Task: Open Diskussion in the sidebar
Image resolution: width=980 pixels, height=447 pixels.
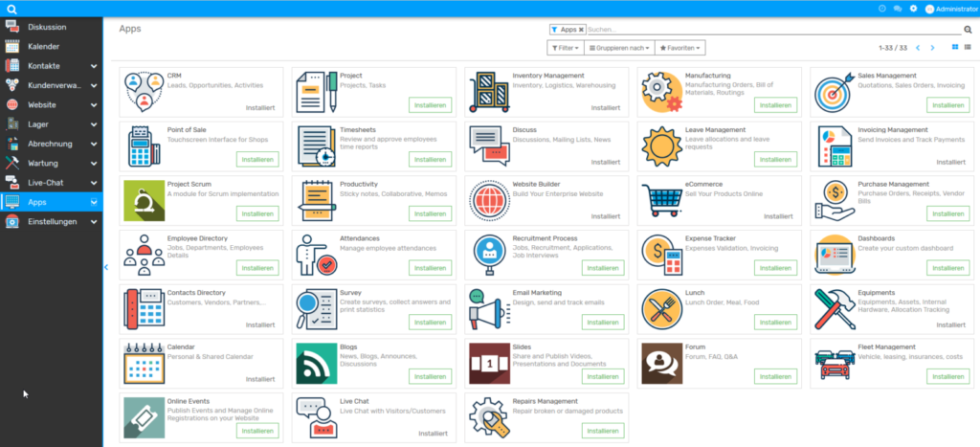Action: click(47, 28)
